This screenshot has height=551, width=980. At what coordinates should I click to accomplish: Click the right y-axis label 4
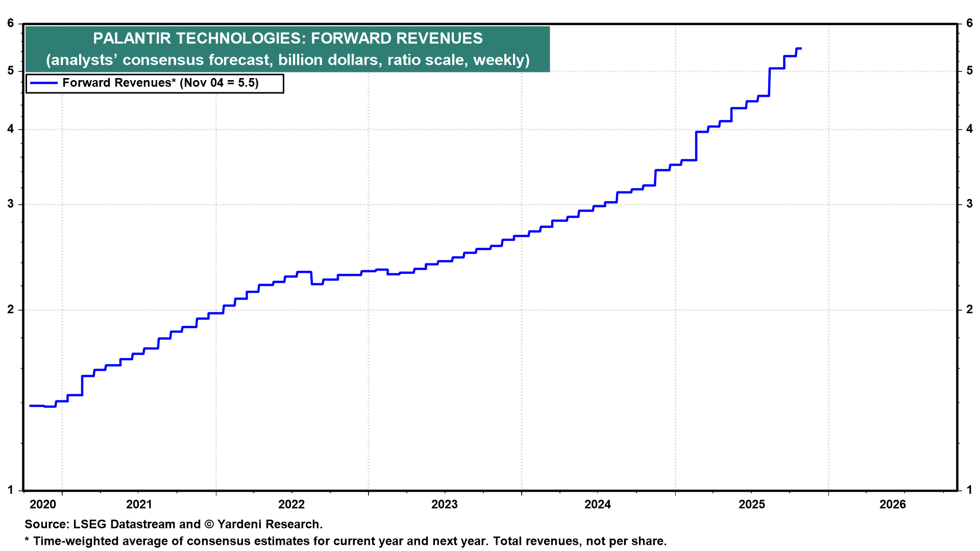coord(969,129)
